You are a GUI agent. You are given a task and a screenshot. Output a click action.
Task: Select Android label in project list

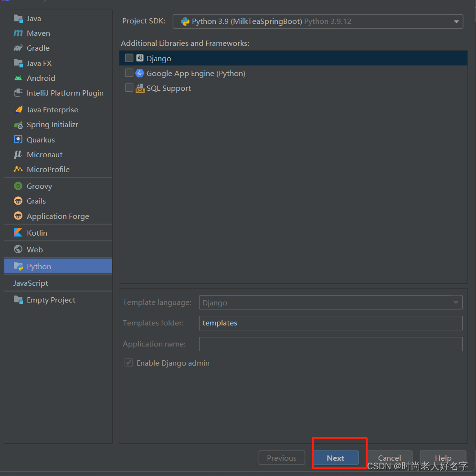point(41,78)
